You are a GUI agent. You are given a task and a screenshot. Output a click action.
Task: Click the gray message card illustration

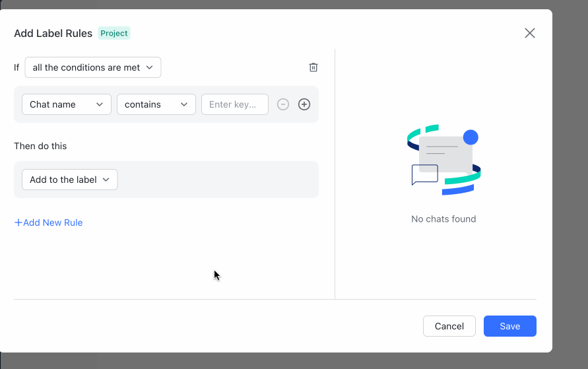click(x=445, y=153)
